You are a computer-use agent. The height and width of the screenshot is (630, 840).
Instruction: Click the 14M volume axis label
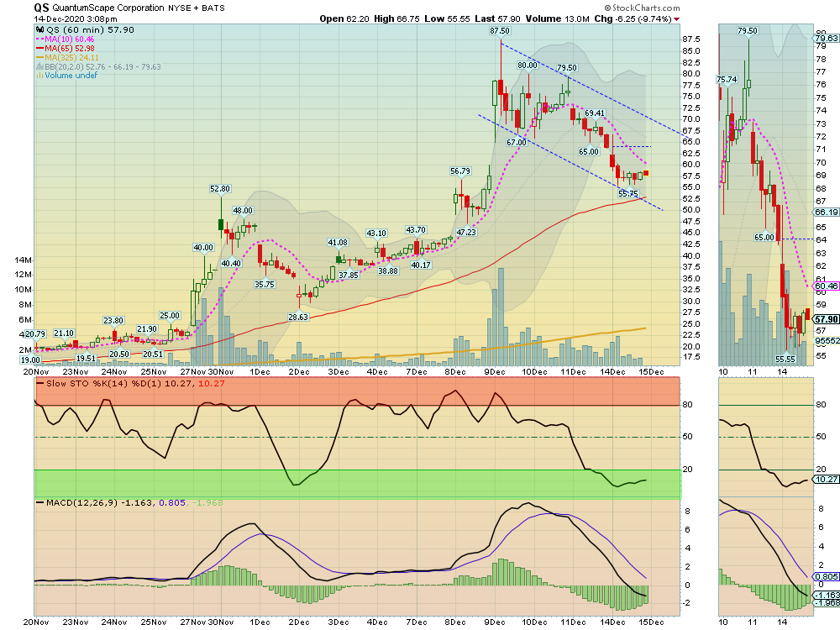pyautogui.click(x=23, y=260)
